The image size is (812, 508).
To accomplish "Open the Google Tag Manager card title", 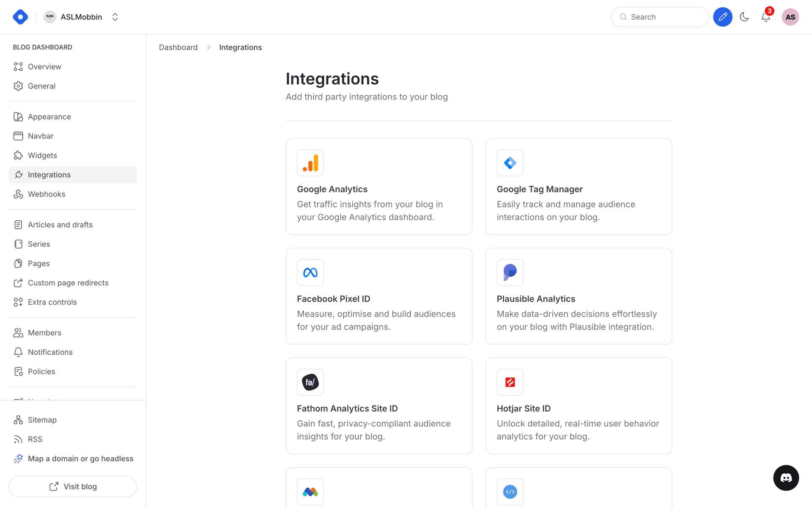I will pos(540,189).
